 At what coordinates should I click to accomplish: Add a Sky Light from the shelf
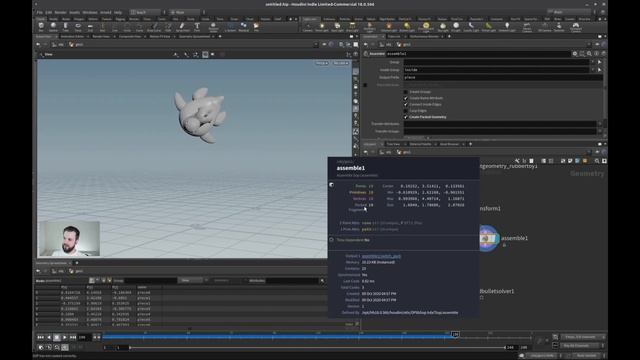click(443, 27)
